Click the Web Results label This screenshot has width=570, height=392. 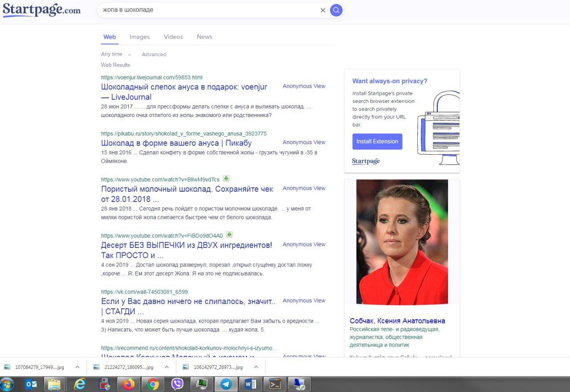(115, 65)
